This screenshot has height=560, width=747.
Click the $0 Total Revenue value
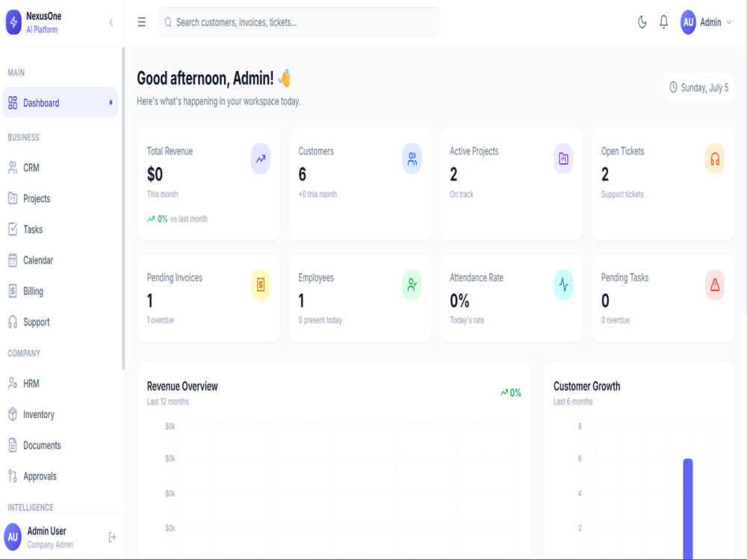155,175
